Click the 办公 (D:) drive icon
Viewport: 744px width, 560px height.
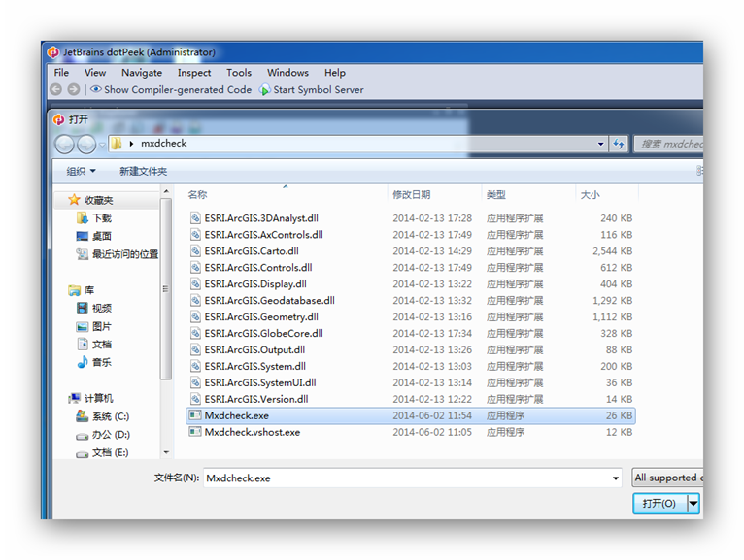click(83, 436)
